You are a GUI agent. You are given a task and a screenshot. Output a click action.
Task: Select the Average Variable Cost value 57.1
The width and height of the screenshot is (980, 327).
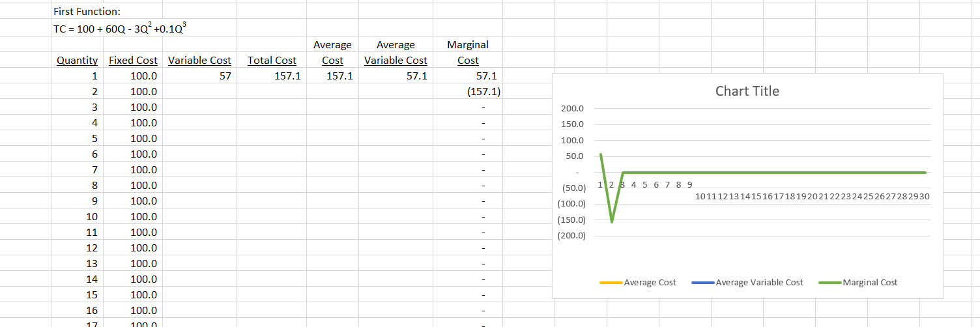pos(396,76)
